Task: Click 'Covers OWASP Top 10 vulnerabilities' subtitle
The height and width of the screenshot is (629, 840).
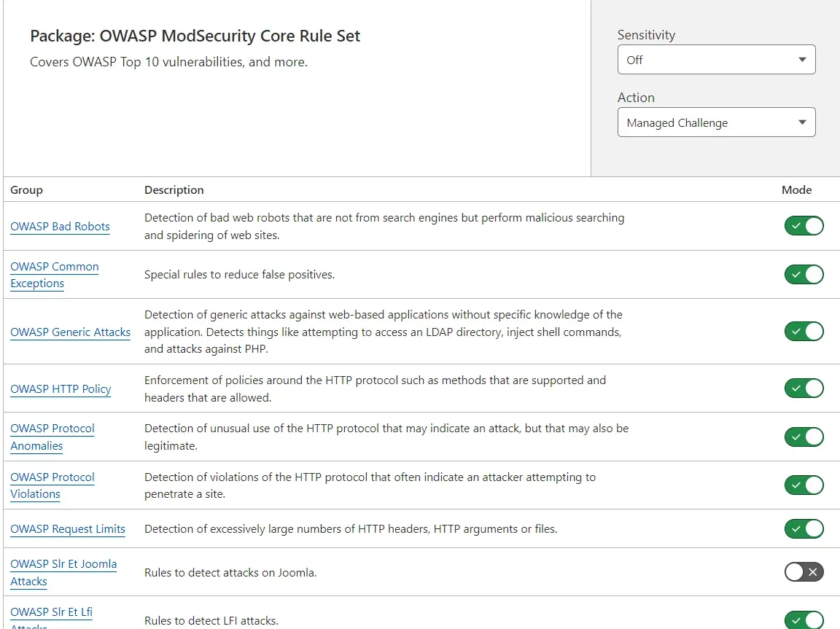Action: (168, 62)
